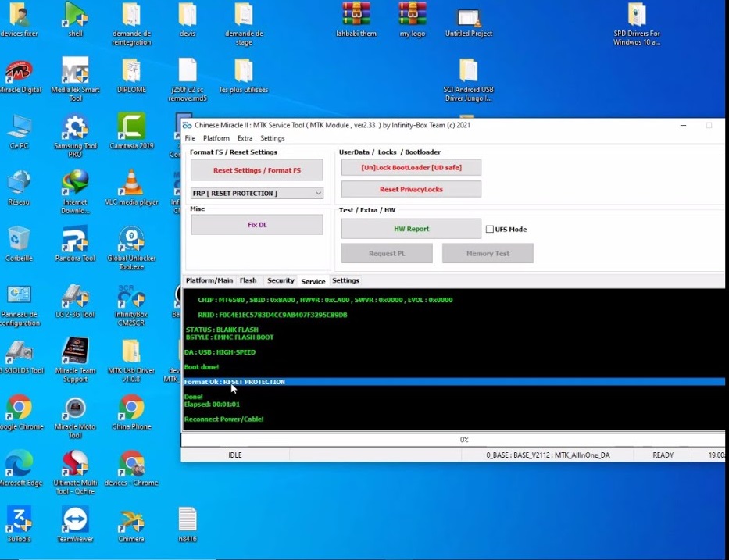Open the Platform menu
The width and height of the screenshot is (729, 560).
coord(216,138)
